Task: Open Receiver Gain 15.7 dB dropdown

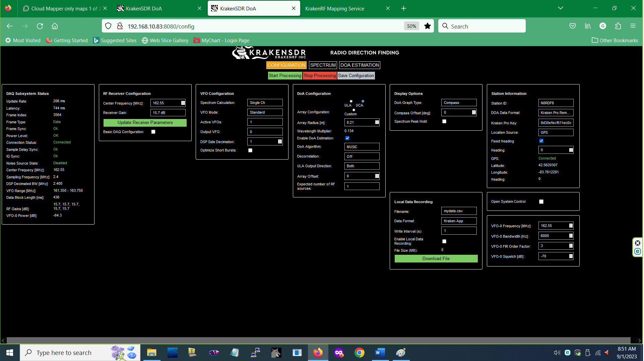Action: (168, 113)
